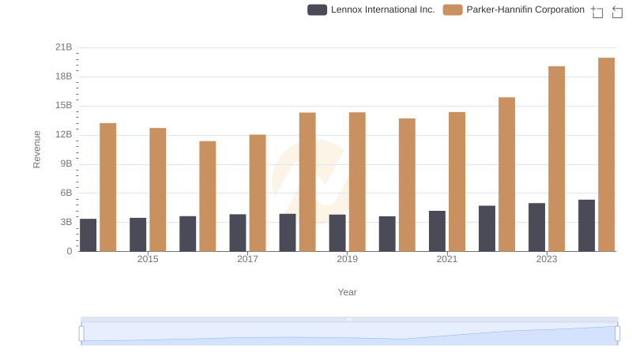Screen dimensions: 632x364
Task: Click the 15B y-axis label
Action: coord(64,106)
